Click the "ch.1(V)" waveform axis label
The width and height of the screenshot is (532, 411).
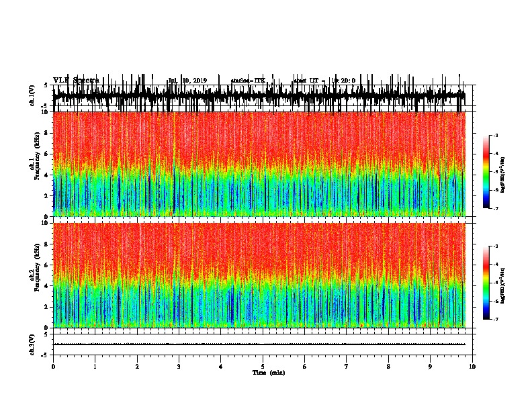coord(32,96)
